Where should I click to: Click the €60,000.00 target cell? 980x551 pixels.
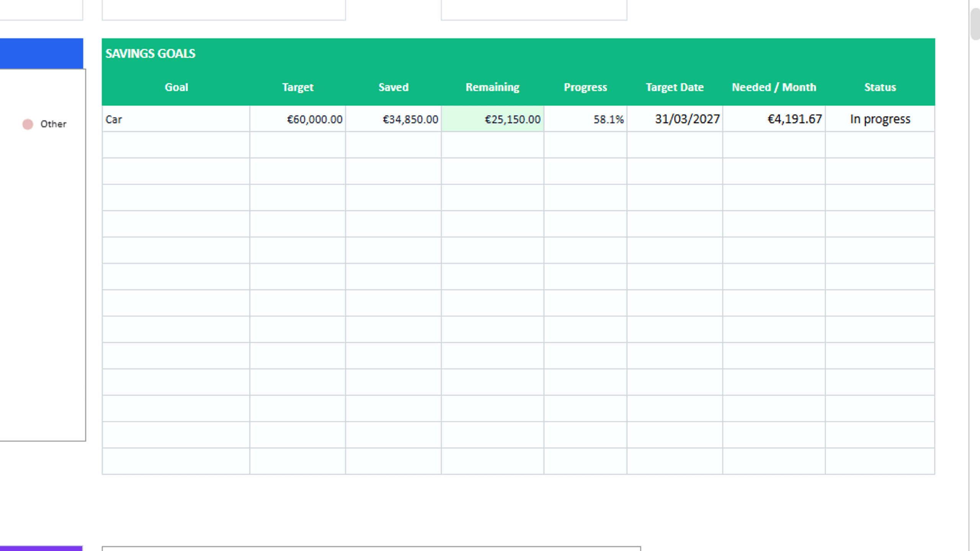298,119
